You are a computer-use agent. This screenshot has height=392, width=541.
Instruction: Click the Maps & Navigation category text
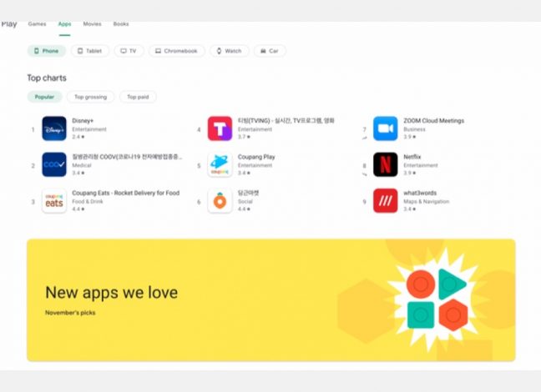click(426, 201)
